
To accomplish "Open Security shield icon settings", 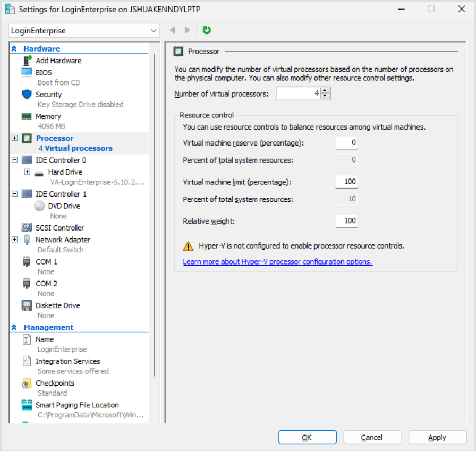I will pos(27,95).
